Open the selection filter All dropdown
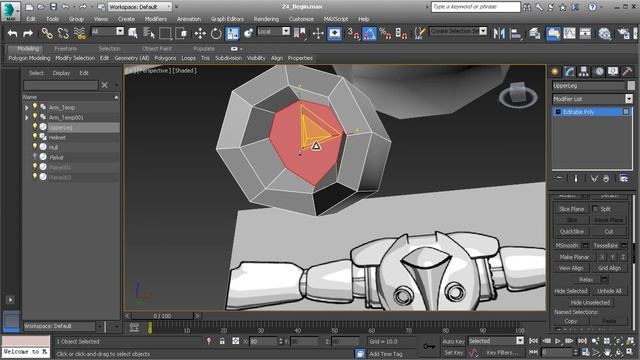 pos(107,31)
